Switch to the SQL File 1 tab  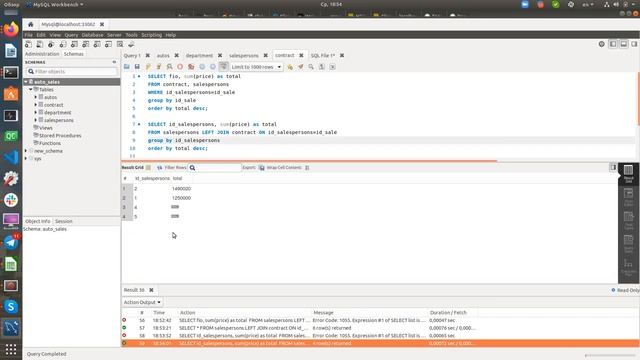click(x=322, y=56)
